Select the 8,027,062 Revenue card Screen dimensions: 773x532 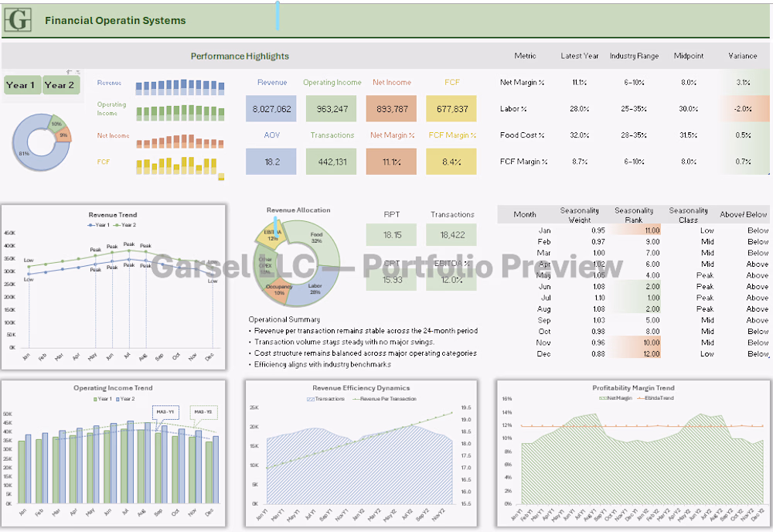point(271,109)
